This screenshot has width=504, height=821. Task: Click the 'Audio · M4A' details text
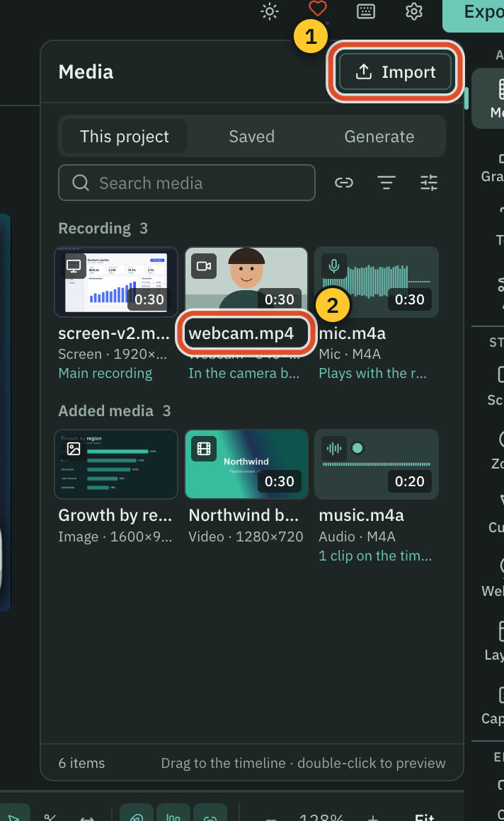357,536
